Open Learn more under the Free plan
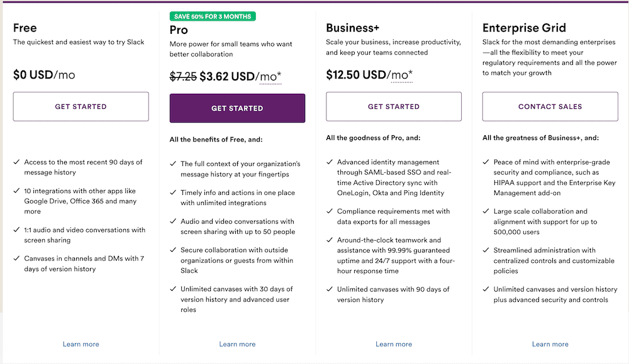The image size is (629, 364). tap(81, 344)
